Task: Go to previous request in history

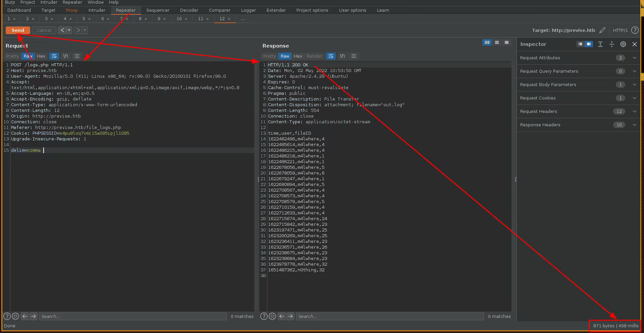Action: point(62,30)
